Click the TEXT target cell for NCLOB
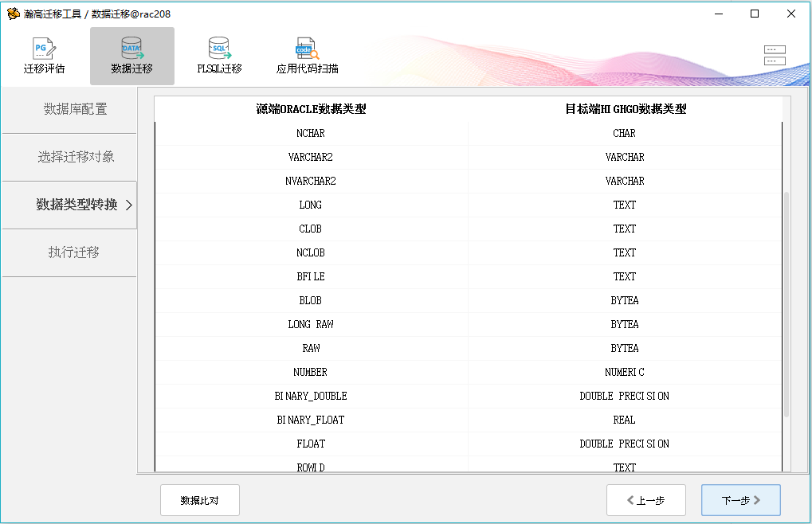 pos(625,252)
